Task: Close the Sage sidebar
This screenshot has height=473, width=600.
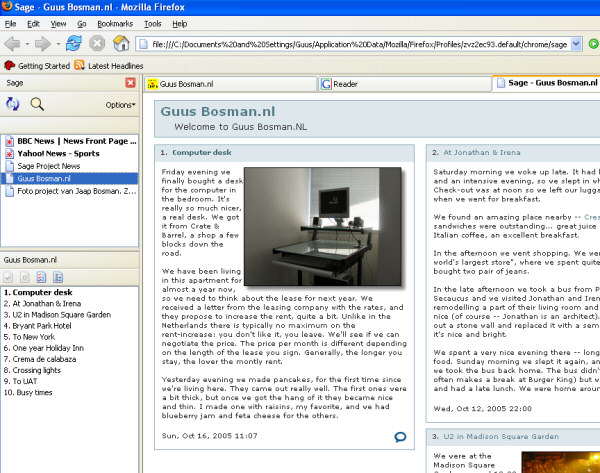Action: (130, 83)
